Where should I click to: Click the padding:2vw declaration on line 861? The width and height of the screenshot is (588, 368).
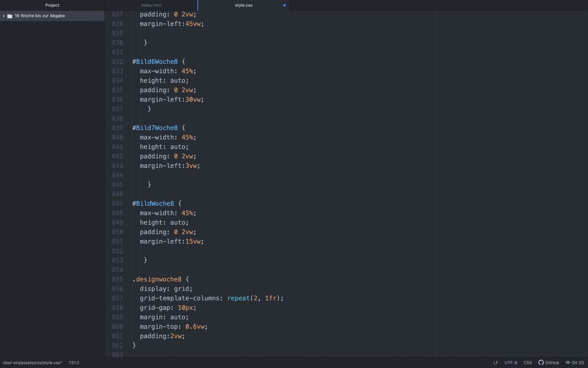point(162,336)
